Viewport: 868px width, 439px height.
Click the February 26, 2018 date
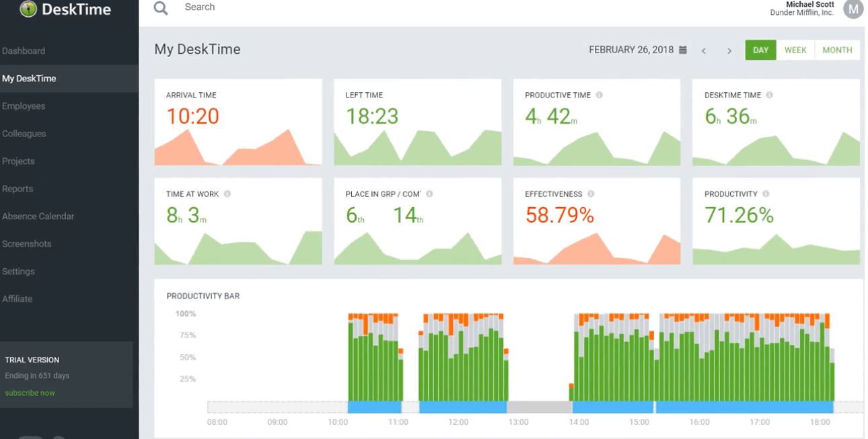tap(631, 50)
